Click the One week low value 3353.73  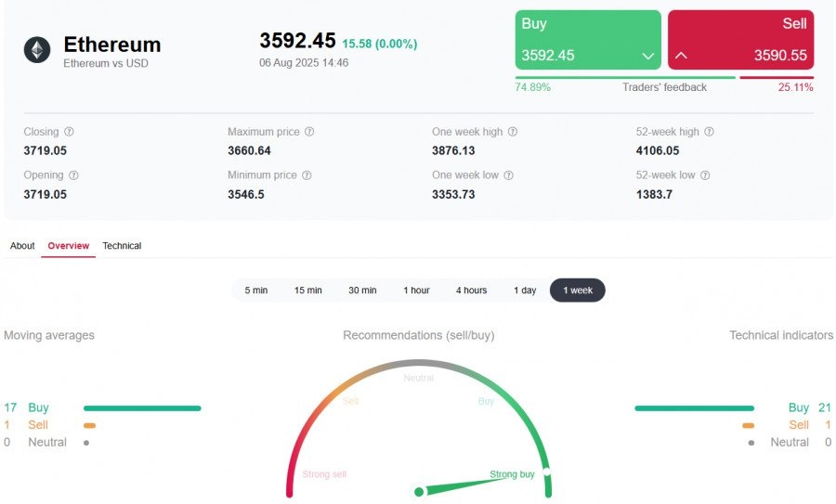pos(453,195)
